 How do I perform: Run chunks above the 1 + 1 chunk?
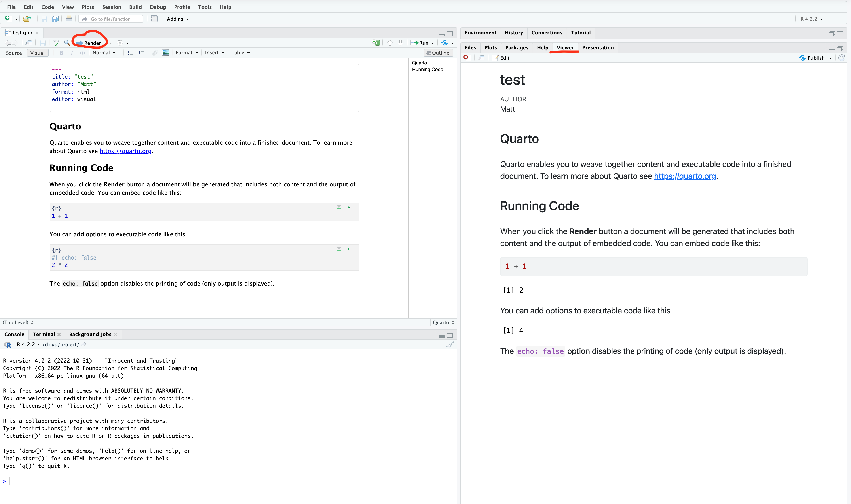point(339,208)
